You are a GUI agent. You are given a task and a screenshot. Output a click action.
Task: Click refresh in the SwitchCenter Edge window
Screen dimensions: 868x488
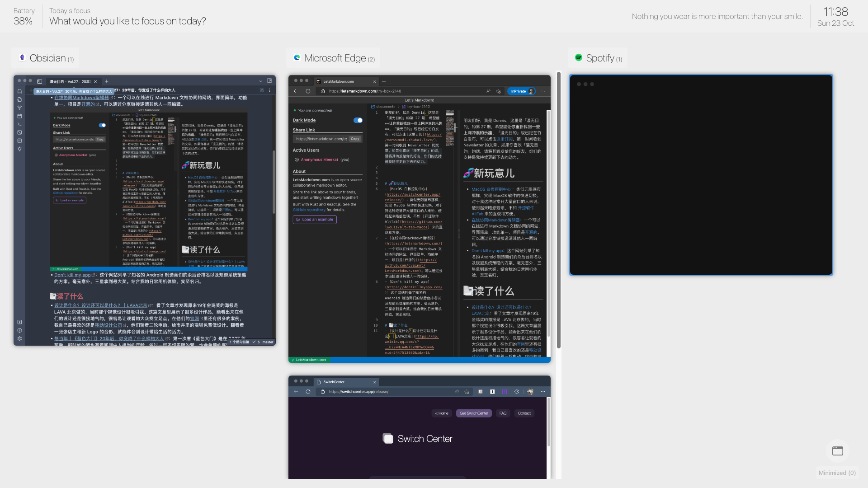(x=308, y=392)
